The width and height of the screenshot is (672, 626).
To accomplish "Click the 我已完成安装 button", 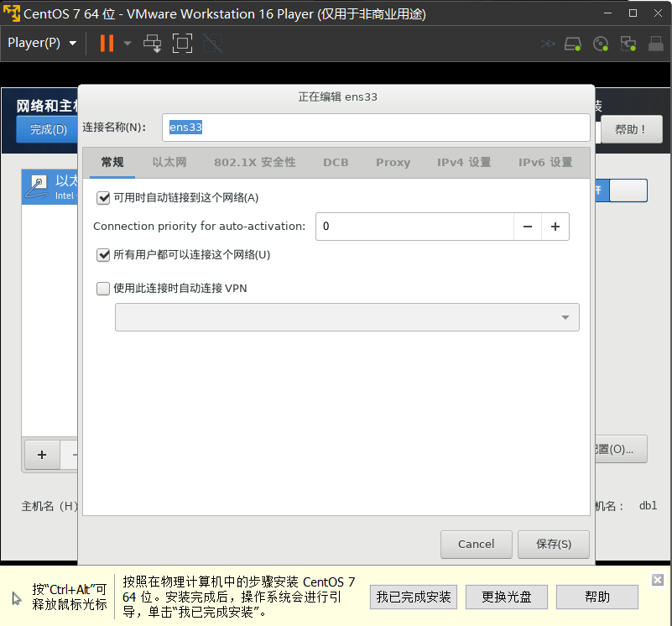I will click(x=413, y=597).
